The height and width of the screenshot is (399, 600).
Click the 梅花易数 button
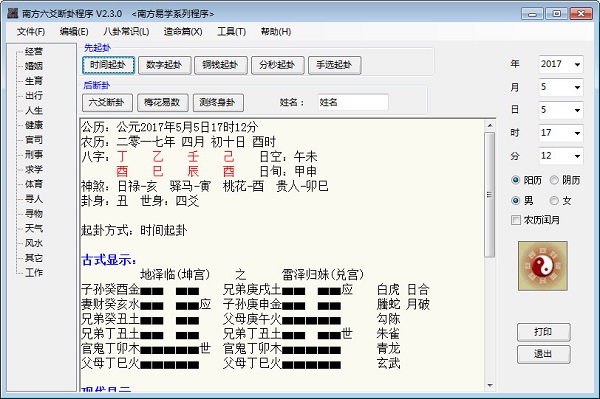pyautogui.click(x=163, y=103)
